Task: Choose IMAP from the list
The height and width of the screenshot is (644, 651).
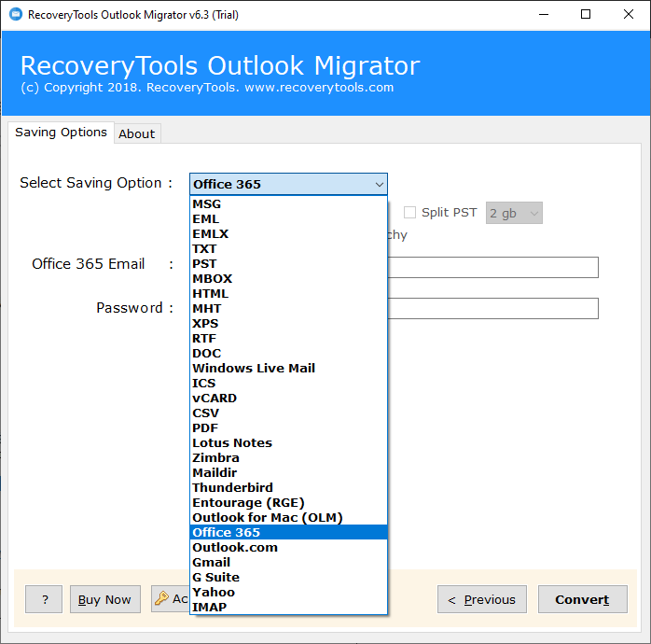Action: tap(288, 608)
